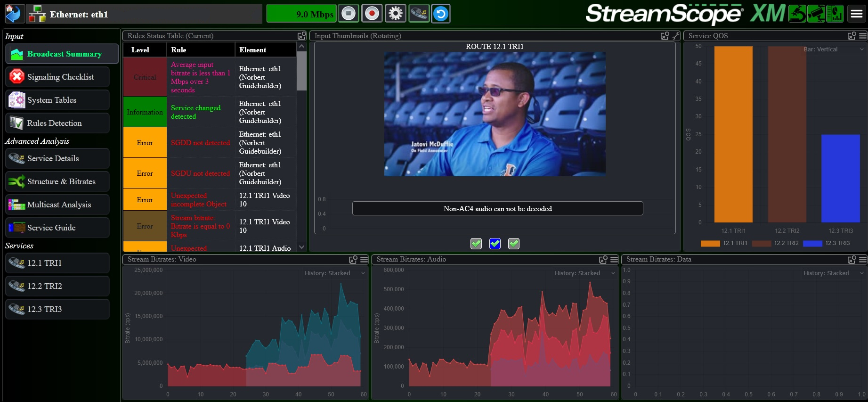Select 'Unexpected incomplete Object' rule row
868x402 pixels.
(210, 200)
